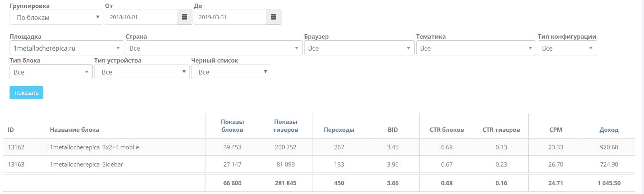Sort table by Переходы
The width and height of the screenshot is (644, 194).
[x=339, y=130]
